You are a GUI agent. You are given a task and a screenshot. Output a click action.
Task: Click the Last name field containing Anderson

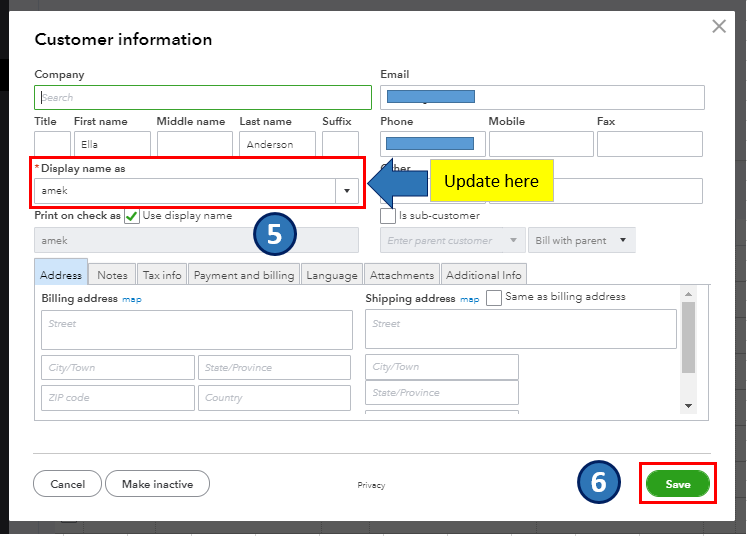[x=277, y=144]
